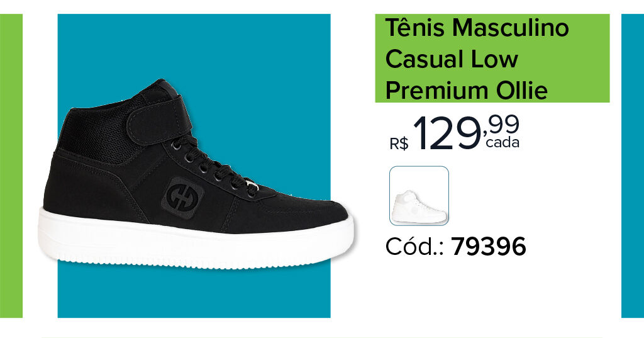This screenshot has width=644, height=338.
Task: Click the "Cód.:" label
Action: [414, 247]
